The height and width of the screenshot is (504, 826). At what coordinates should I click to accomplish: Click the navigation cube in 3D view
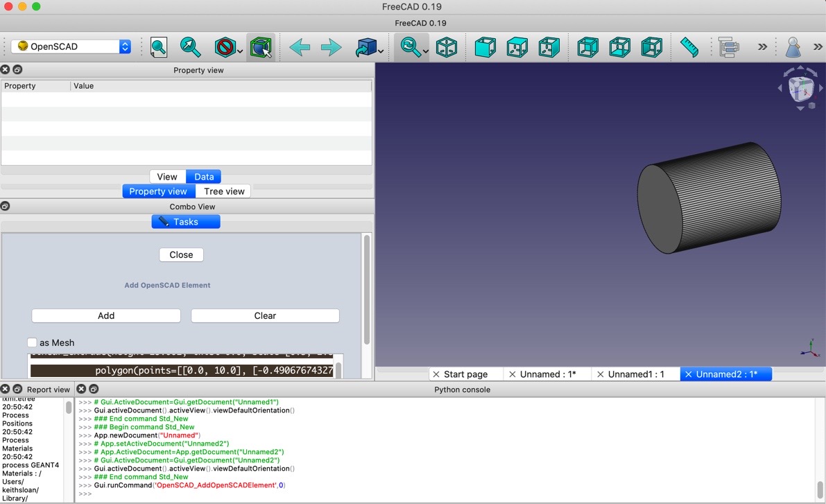(801, 89)
